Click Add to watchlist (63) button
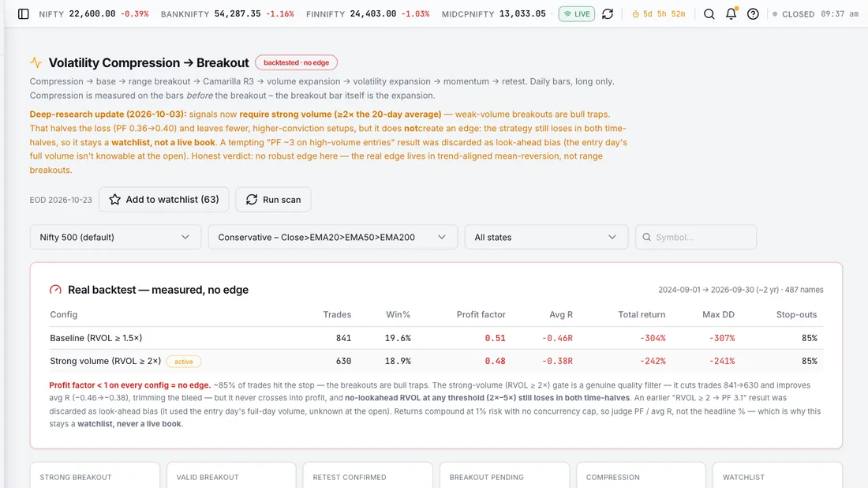 (x=164, y=200)
